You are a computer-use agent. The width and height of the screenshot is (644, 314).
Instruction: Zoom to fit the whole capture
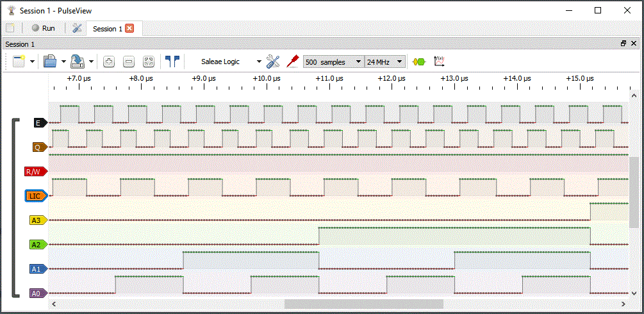[x=149, y=62]
